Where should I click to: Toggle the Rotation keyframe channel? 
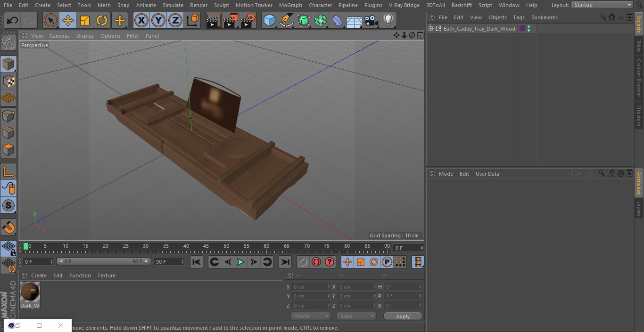(374, 262)
